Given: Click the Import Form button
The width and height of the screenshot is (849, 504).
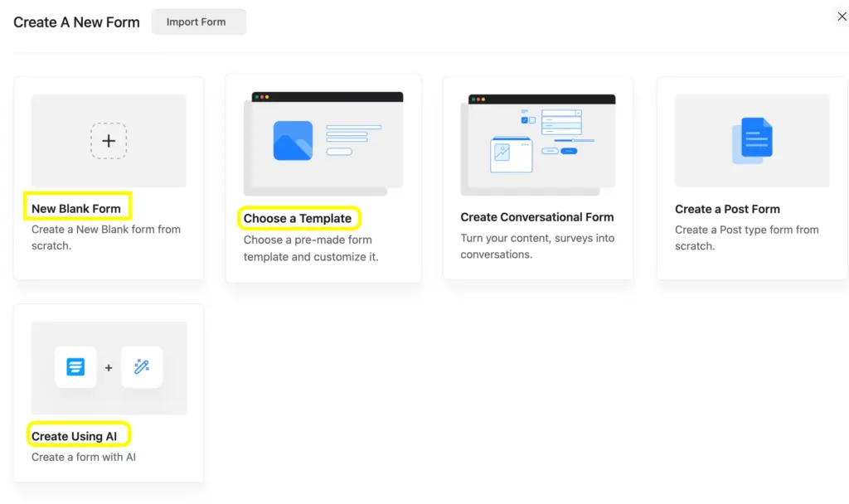Looking at the screenshot, I should tap(198, 22).
